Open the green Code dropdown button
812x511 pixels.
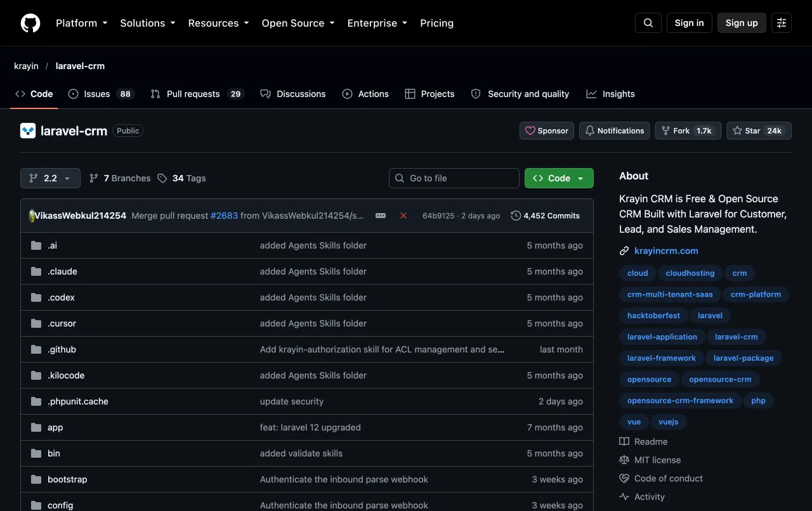point(559,178)
